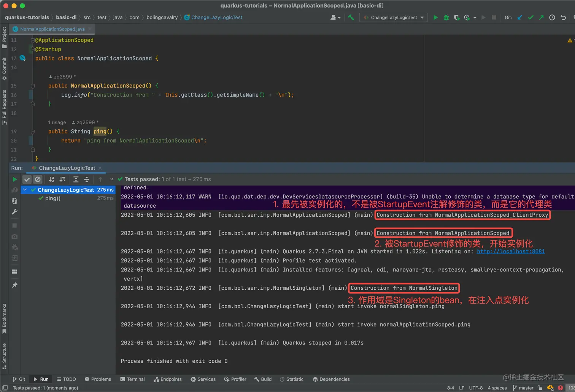This screenshot has width=575, height=392.
Task: Toggle read-only lock icon in status bar
Action: (x=540, y=388)
